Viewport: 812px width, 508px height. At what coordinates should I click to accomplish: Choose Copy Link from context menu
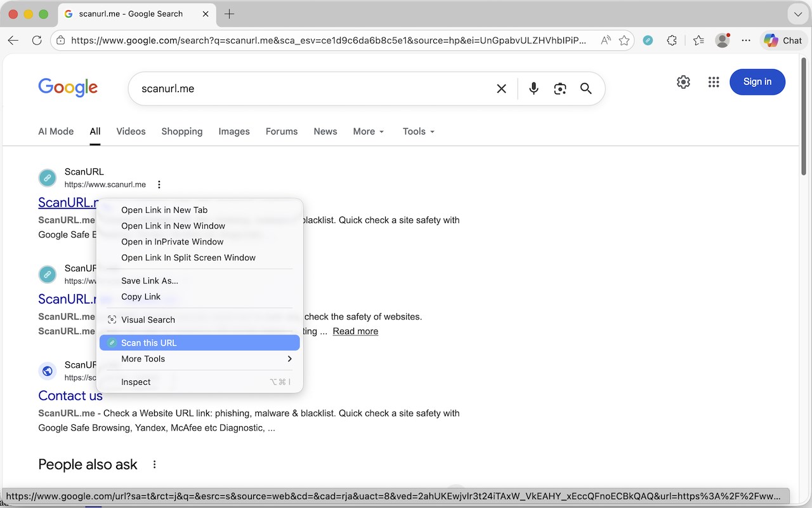pyautogui.click(x=200, y=297)
